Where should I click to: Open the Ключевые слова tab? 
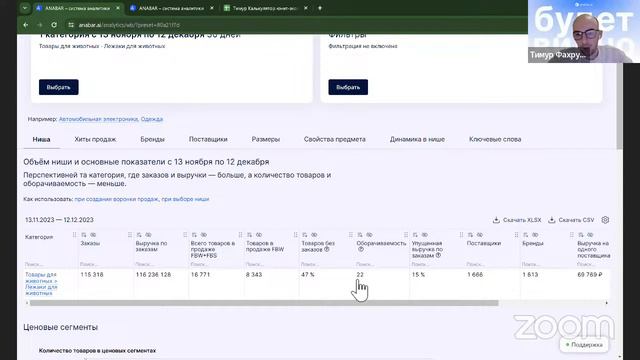[x=495, y=139]
